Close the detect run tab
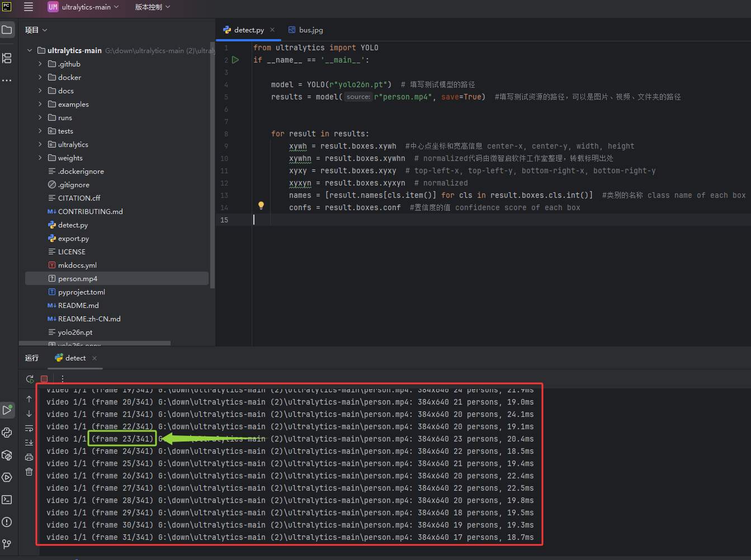Viewport: 751px width, 560px height. tap(95, 358)
